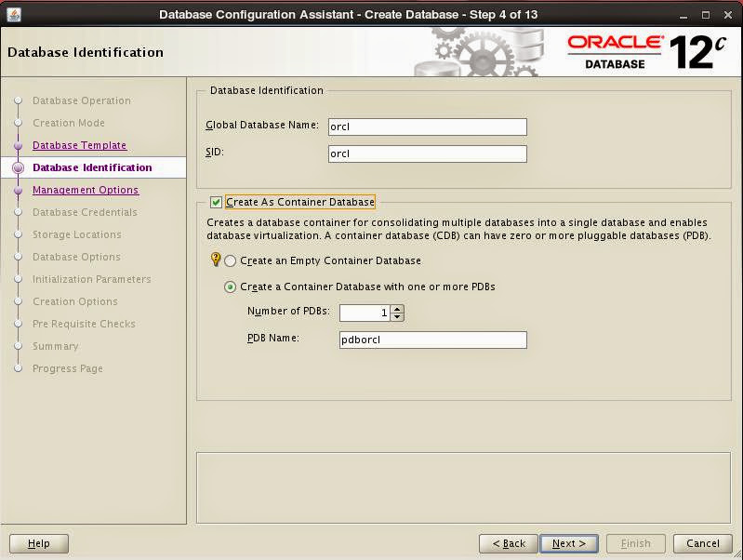Click the purple Database Identification step marker
This screenshot has width=743, height=560.
click(x=18, y=167)
